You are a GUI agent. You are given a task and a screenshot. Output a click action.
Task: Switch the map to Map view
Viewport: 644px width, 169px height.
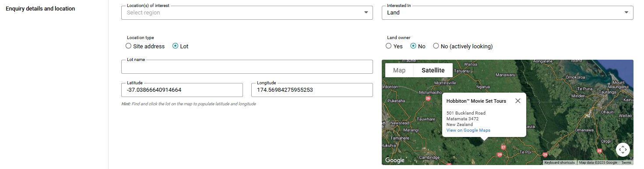click(399, 70)
